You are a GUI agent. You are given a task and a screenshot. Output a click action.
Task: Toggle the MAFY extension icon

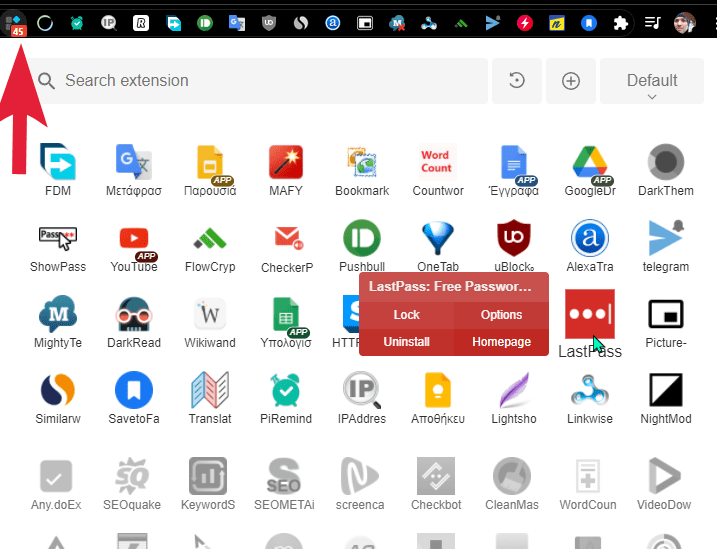click(x=286, y=162)
